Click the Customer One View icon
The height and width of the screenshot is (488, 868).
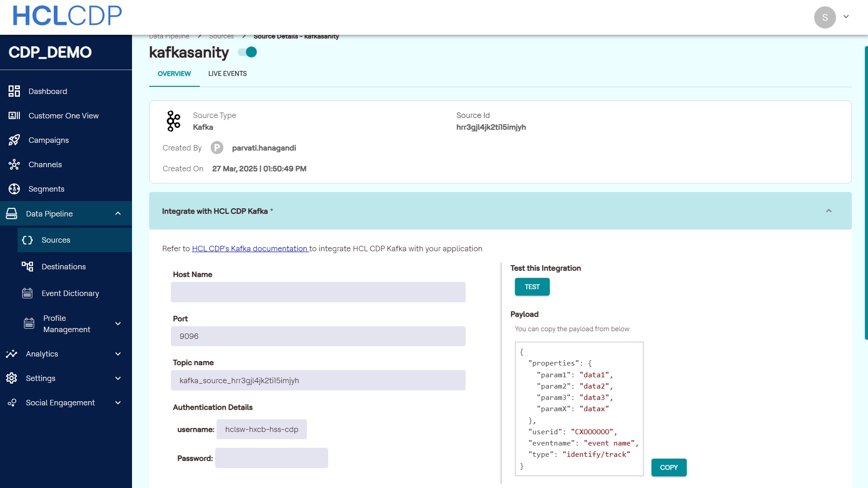click(14, 116)
